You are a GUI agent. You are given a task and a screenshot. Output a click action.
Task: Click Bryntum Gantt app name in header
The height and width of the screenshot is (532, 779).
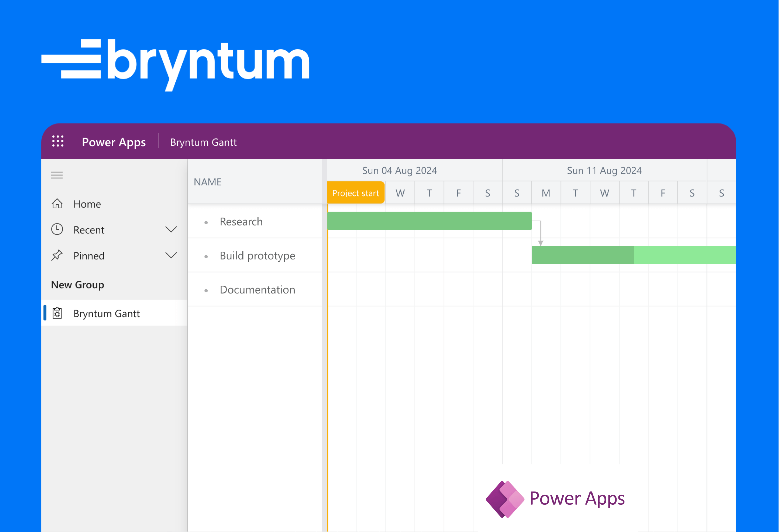(203, 142)
